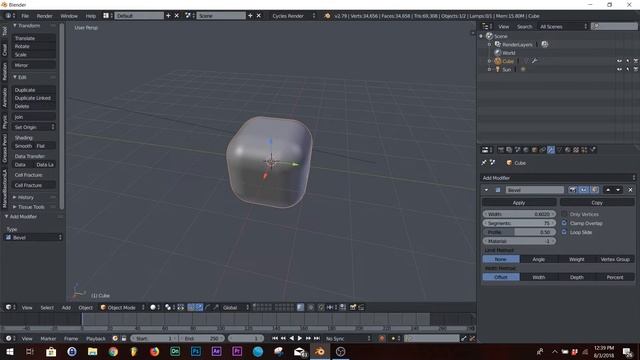Select the Sun object in outliner
The height and width of the screenshot is (360, 640).
coord(507,69)
